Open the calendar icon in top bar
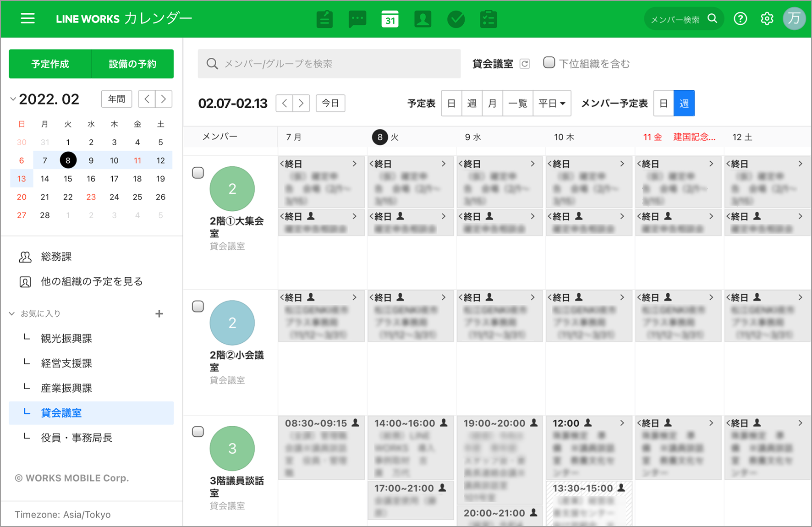Screen dimensions: 812x527 tap(390, 19)
